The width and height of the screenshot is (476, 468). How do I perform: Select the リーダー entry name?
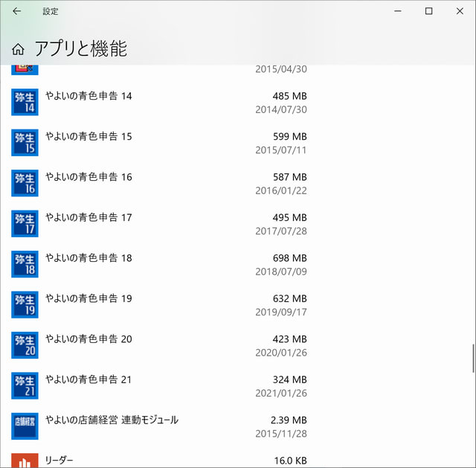point(59,461)
